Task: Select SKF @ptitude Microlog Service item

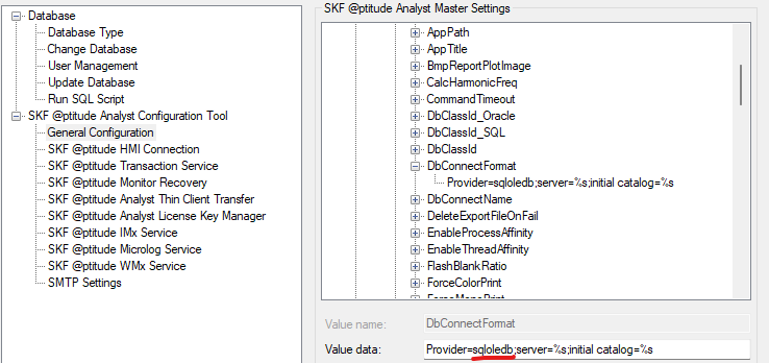Action: 125,249
